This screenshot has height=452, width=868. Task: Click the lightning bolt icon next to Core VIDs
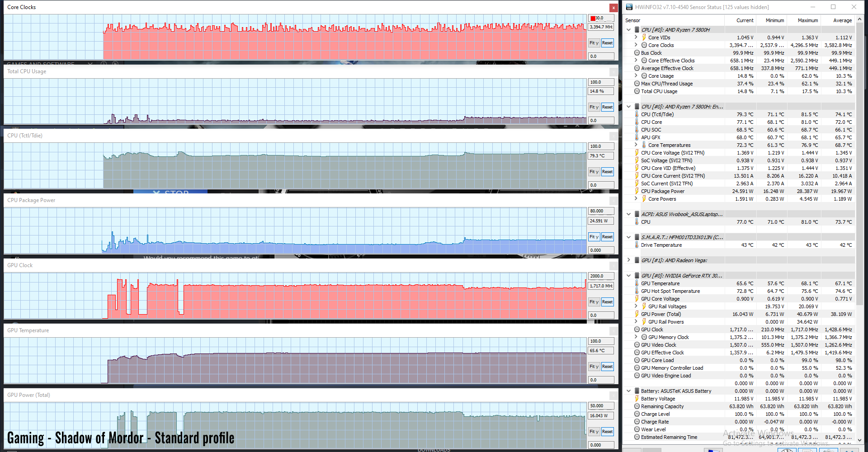(644, 38)
